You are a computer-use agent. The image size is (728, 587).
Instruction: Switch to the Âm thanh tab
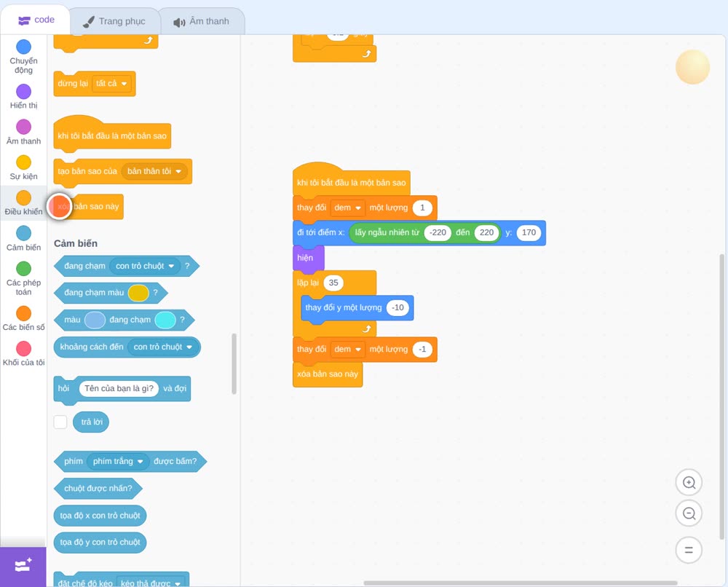[x=202, y=21]
